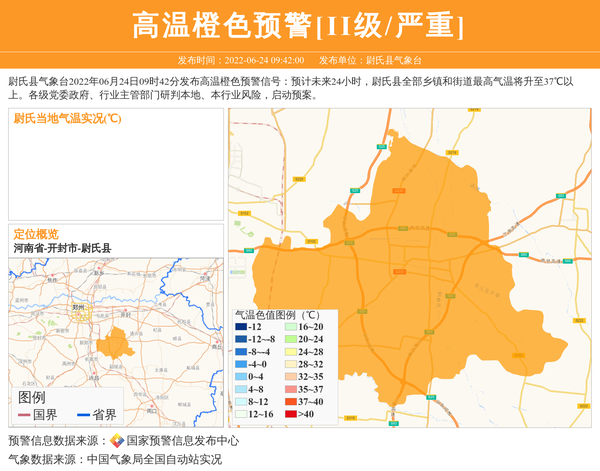Viewport: 600px width, 471px height.
Task: Click the 定位概览 section header
Action: 36,233
